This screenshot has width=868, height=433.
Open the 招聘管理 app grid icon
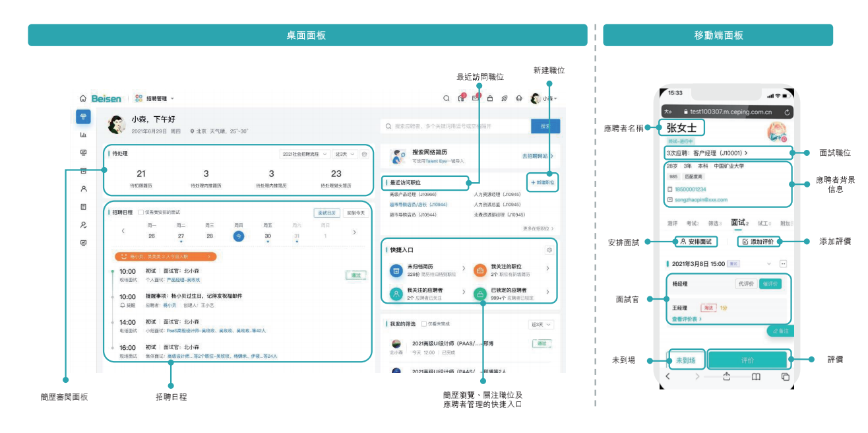coord(139,98)
